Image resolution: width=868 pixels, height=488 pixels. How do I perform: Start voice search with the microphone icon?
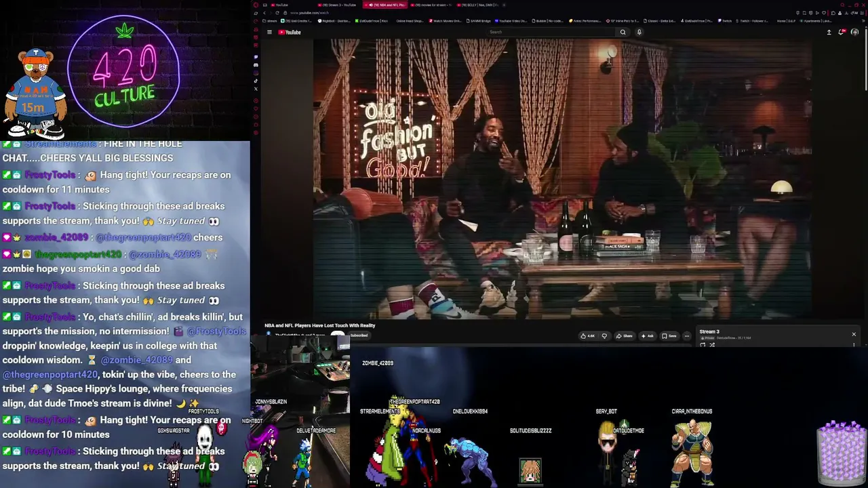pyautogui.click(x=639, y=32)
